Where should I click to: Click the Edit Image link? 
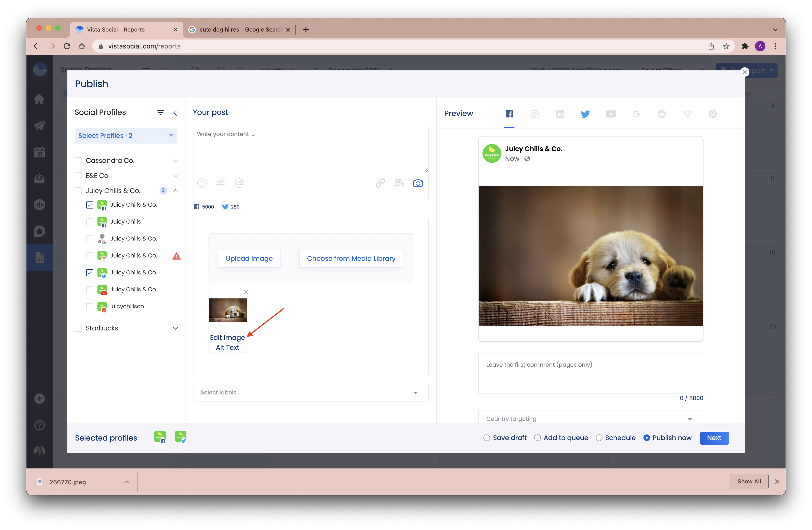pos(227,338)
